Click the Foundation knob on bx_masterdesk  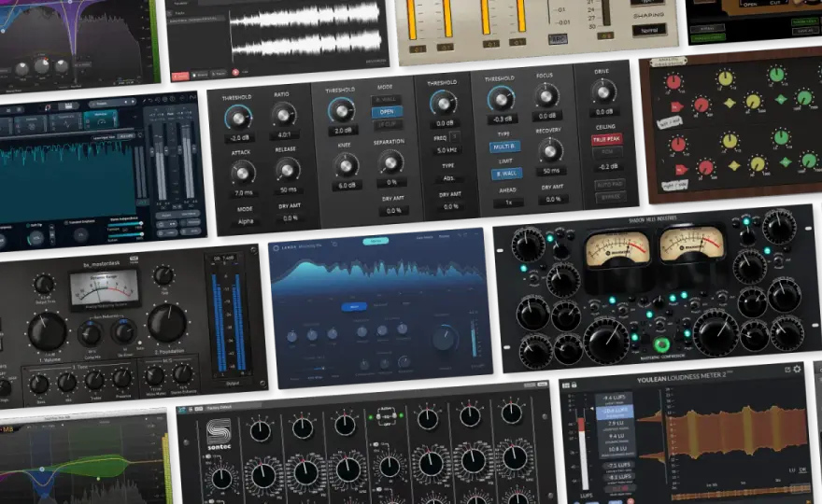click(168, 323)
